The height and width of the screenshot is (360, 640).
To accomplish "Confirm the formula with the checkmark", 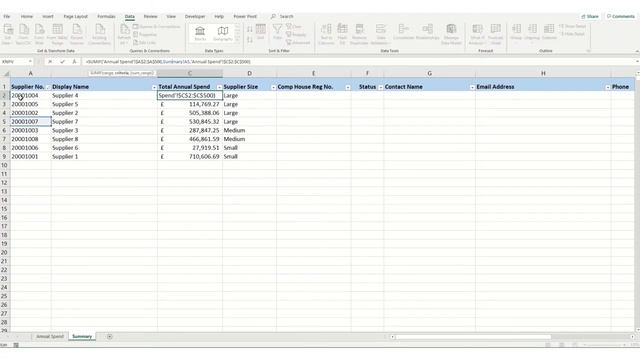I will (62, 62).
